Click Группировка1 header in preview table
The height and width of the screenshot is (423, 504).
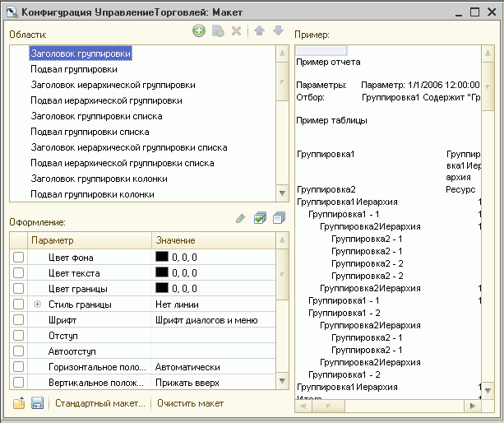(x=326, y=155)
